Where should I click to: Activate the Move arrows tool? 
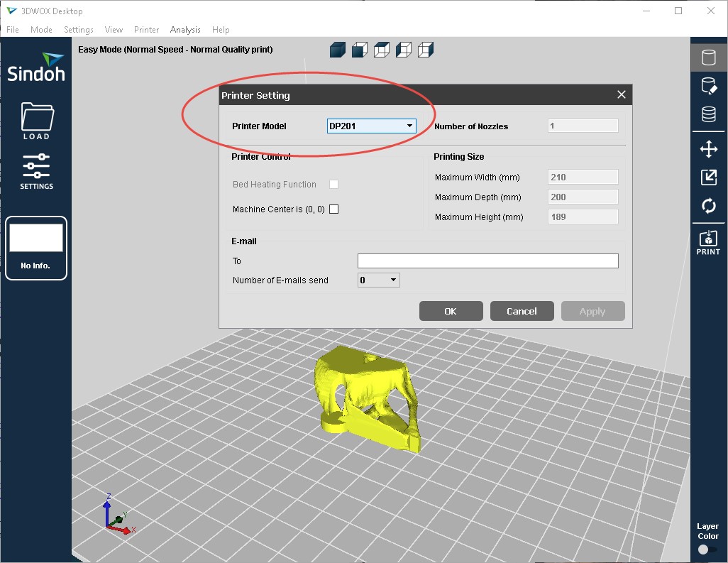pos(709,149)
